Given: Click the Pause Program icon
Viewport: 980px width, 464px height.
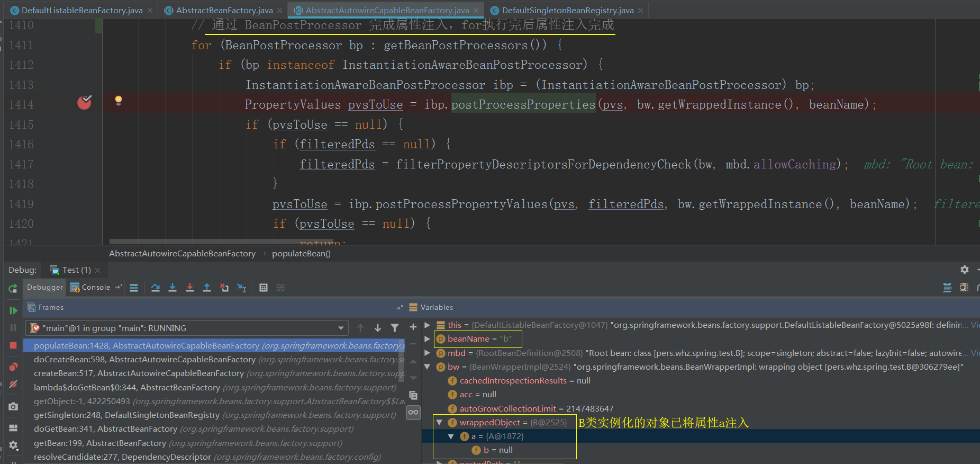Looking at the screenshot, I should 13,328.
